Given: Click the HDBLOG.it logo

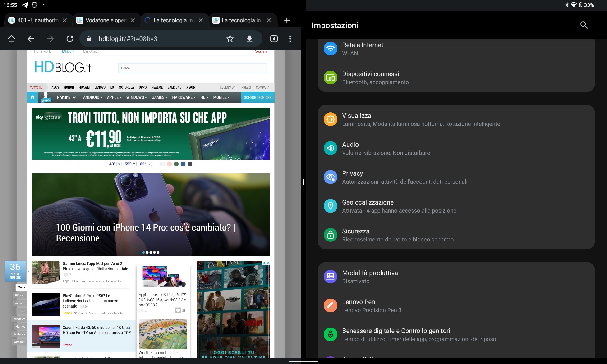Looking at the screenshot, I should click(63, 67).
